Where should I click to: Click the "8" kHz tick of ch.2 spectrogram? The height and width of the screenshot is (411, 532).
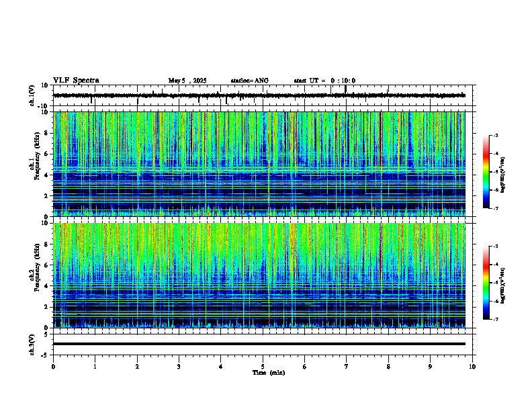[47, 244]
